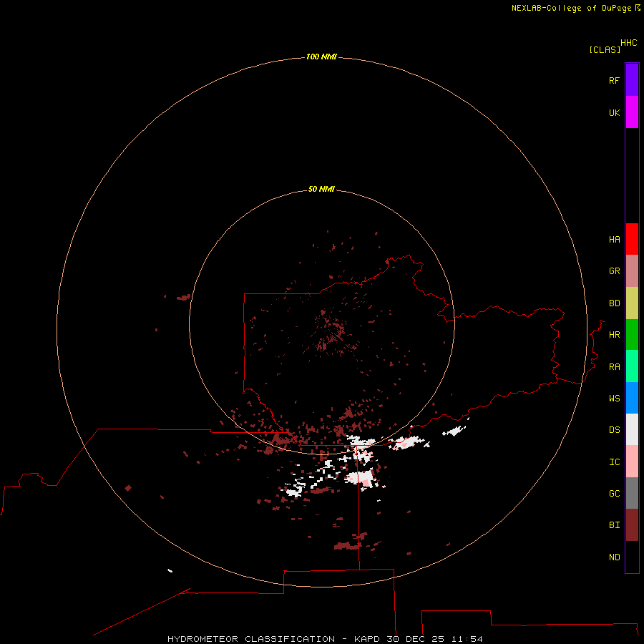Select the BD yellow legend swatch

coord(632,303)
